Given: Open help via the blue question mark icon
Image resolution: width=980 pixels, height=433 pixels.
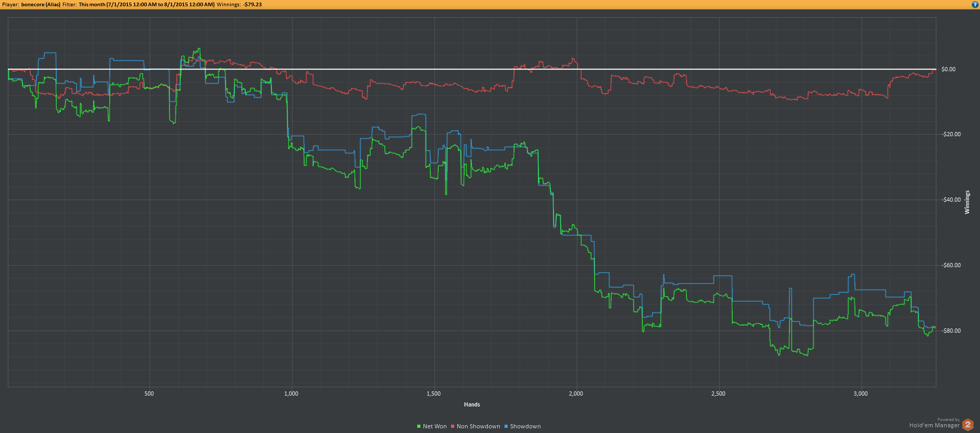Looking at the screenshot, I should [x=975, y=5].
